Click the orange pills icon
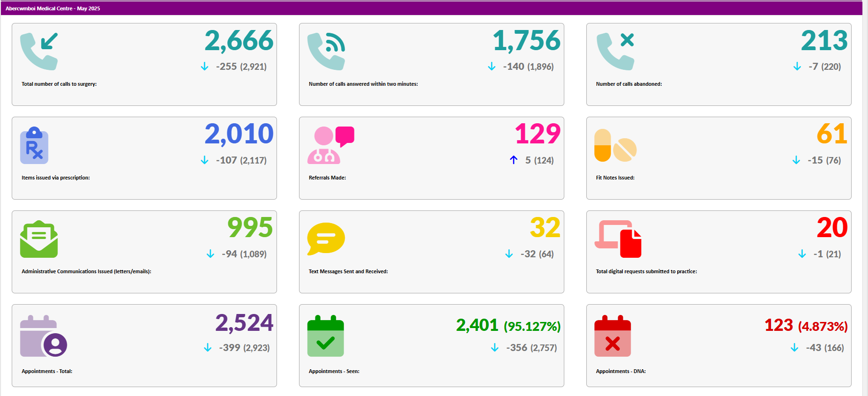This screenshot has width=868, height=396. coord(615,145)
